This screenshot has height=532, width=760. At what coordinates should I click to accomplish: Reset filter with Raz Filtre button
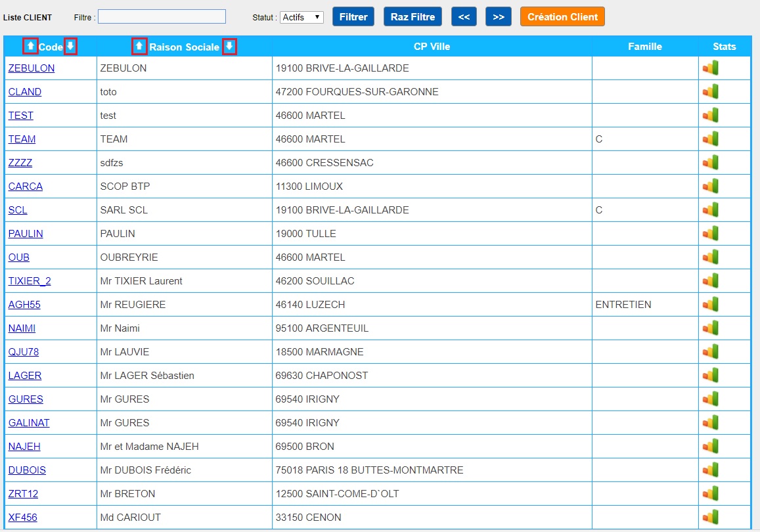413,17
